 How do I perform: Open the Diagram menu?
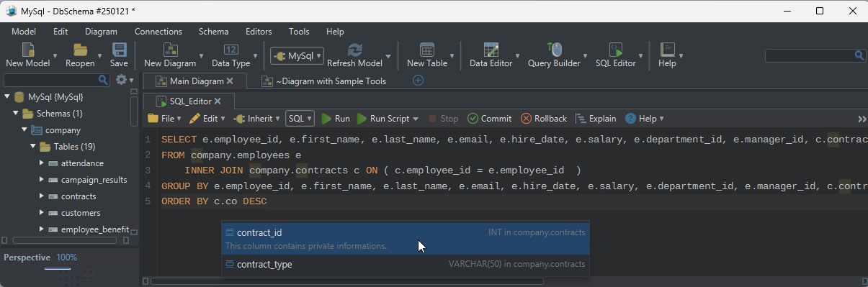(x=101, y=32)
